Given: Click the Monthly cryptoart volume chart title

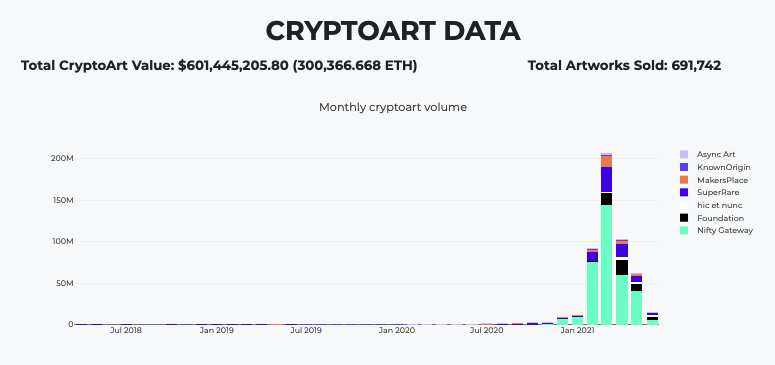Looking at the screenshot, I should click(392, 107).
